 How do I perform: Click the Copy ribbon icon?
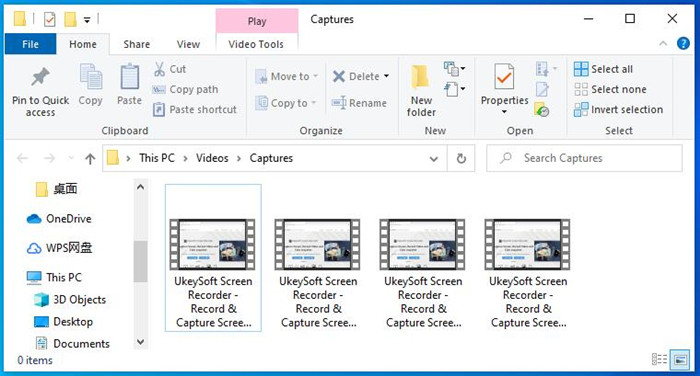click(x=91, y=77)
